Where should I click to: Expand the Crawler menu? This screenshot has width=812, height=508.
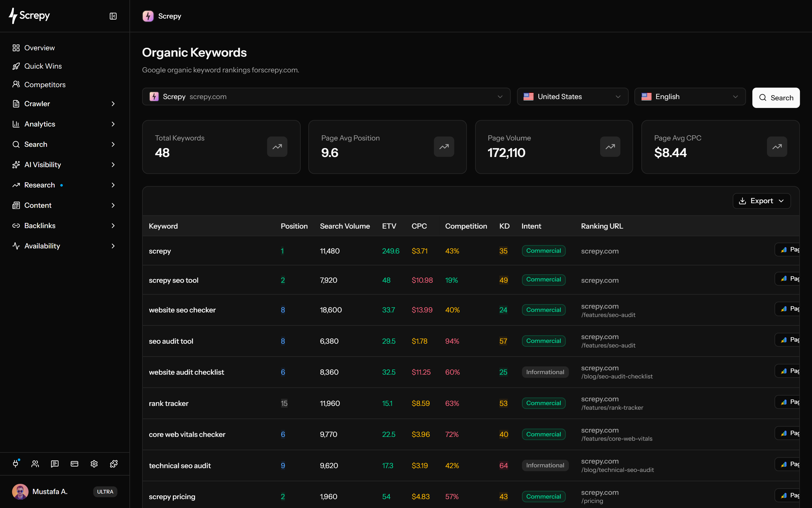[x=65, y=104]
